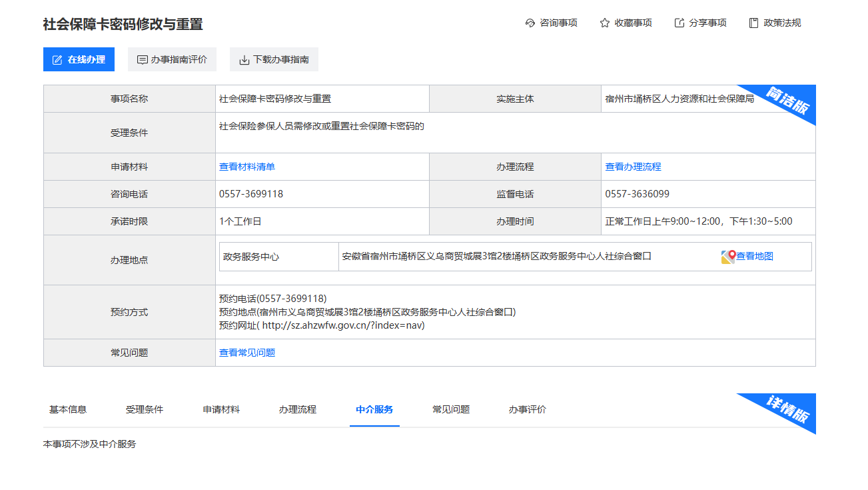
Task: Click the map pin icon beside 查看地图
Action: (727, 257)
